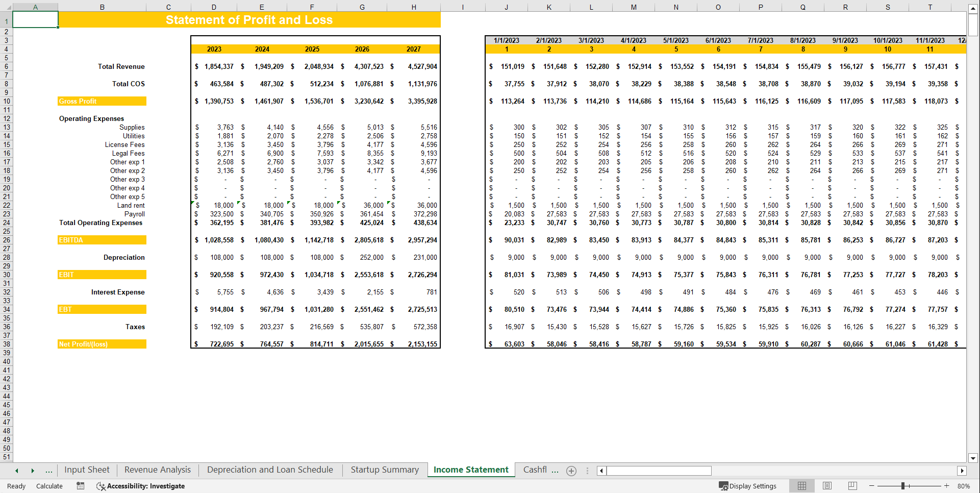
Task: Click the last-sheet navigation arrow
Action: click(x=33, y=470)
